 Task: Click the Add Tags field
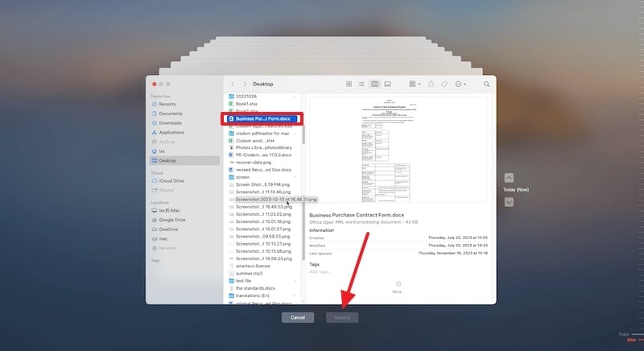[x=320, y=272]
